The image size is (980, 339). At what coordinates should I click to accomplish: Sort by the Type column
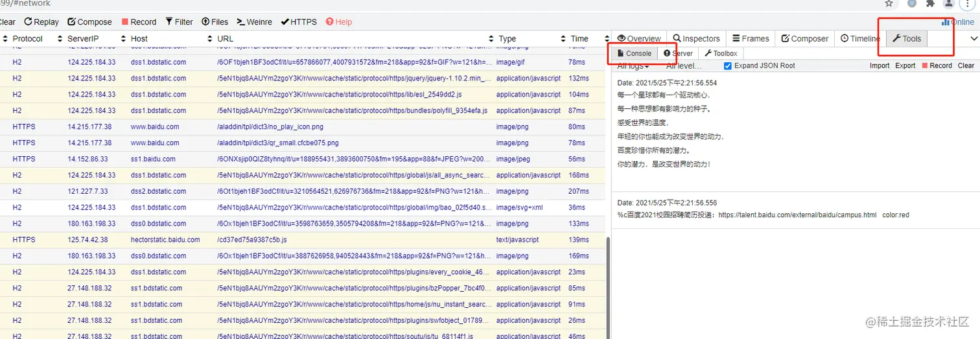tap(507, 39)
